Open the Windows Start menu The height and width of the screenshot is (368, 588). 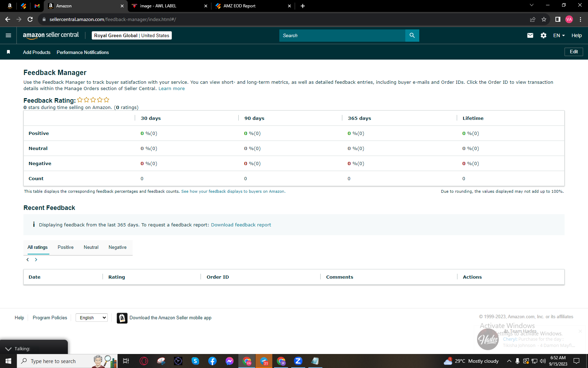coord(8,361)
